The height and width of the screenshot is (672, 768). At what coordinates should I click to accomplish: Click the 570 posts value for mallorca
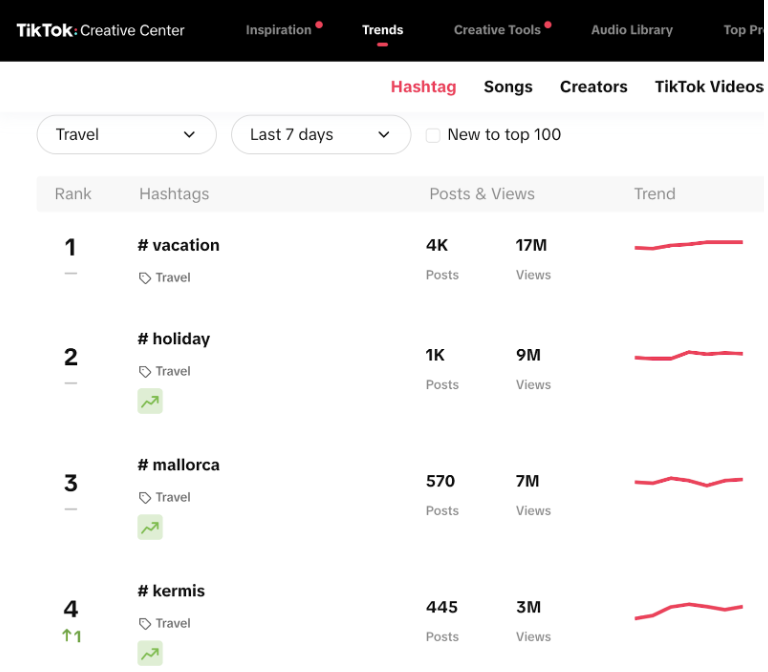tap(440, 481)
